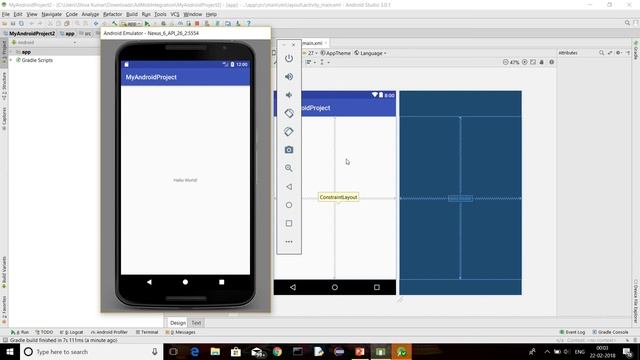This screenshot has height=360, width=640.
Task: Open API 27 version dropdown
Action: pos(312,53)
